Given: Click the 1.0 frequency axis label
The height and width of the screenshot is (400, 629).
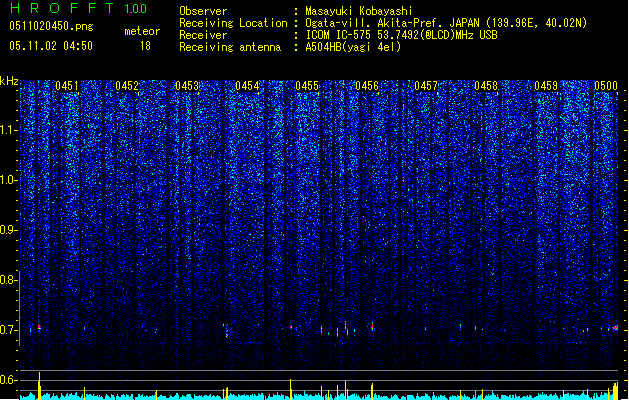Looking at the screenshot, I should pos(9,180).
